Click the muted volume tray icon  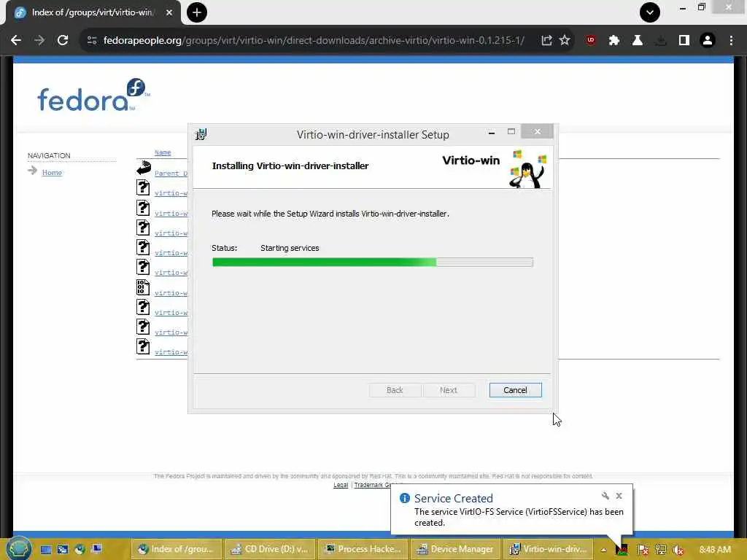(678, 550)
